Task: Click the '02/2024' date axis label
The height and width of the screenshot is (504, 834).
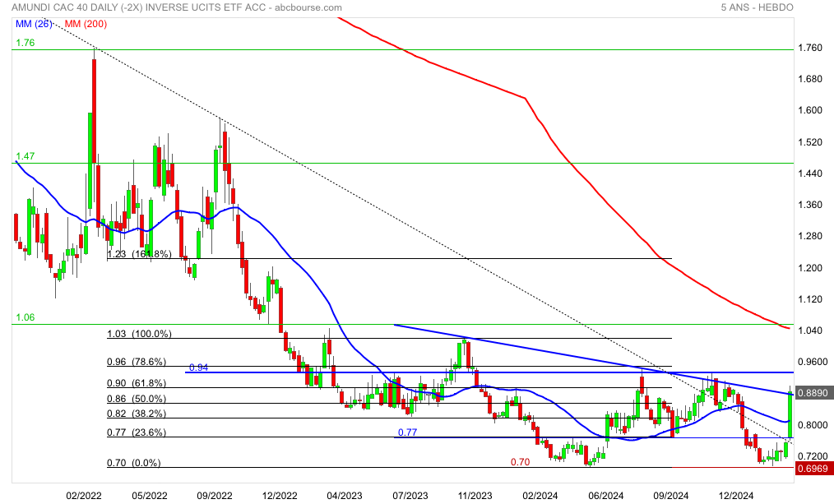Action: tap(540, 496)
